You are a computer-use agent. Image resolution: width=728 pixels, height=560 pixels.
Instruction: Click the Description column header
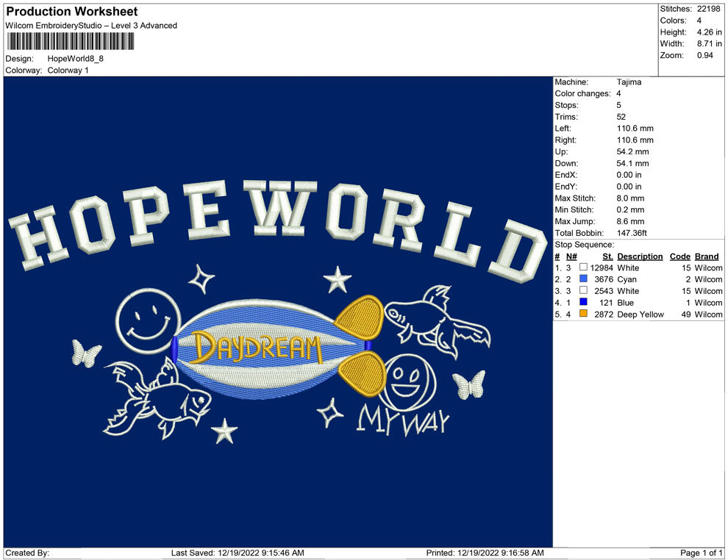[x=640, y=256]
